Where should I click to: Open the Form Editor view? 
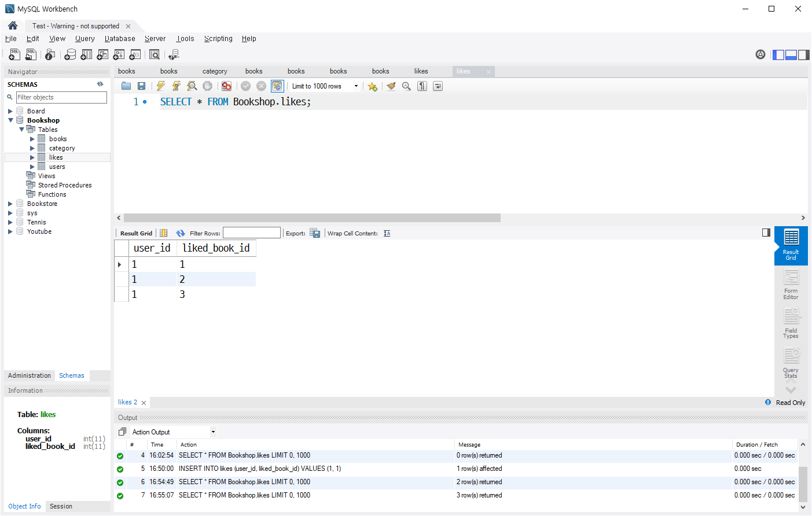click(791, 285)
